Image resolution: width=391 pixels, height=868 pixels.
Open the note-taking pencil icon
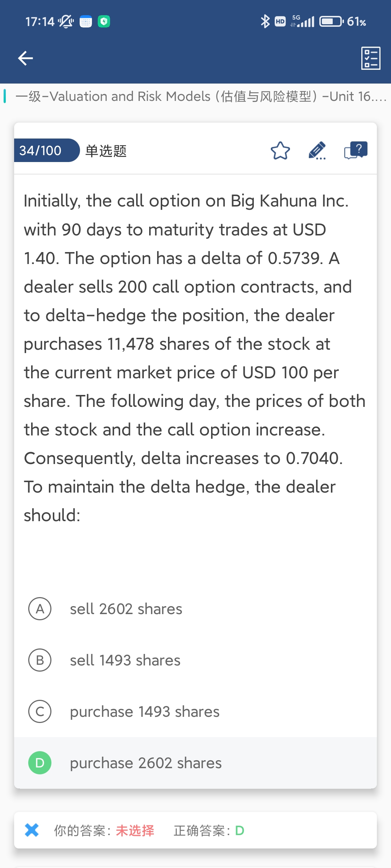pos(317,151)
